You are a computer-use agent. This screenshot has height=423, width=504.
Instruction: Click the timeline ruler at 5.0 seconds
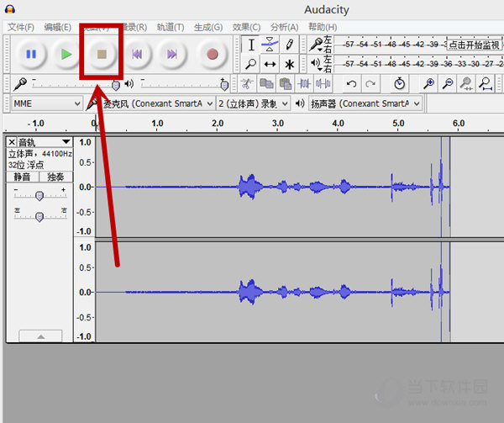pos(398,124)
